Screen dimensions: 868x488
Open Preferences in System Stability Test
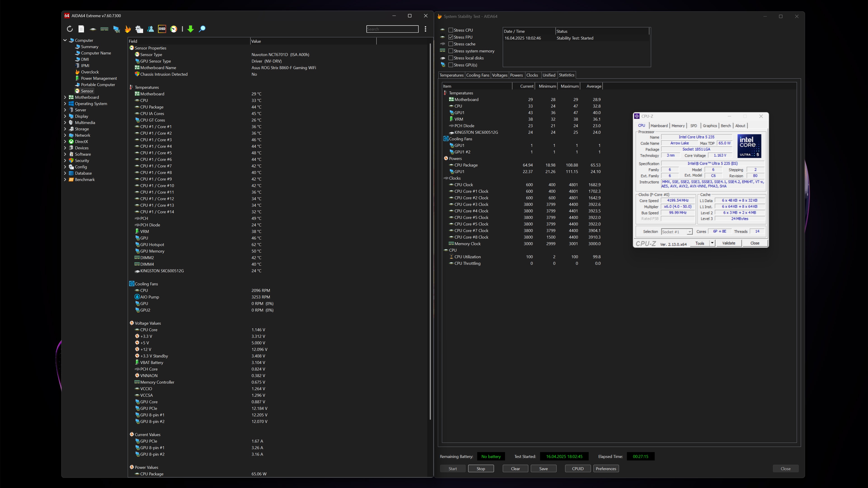(606, 469)
